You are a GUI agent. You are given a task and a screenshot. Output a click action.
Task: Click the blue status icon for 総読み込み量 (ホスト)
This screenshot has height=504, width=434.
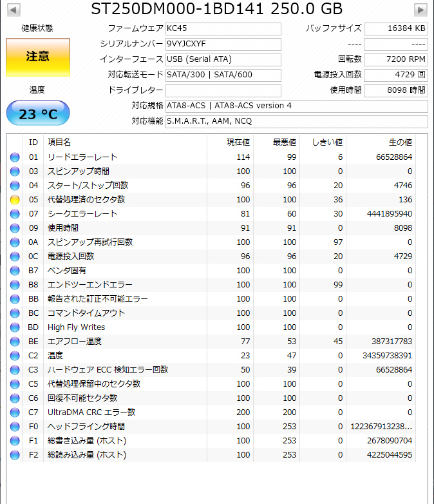point(15,455)
